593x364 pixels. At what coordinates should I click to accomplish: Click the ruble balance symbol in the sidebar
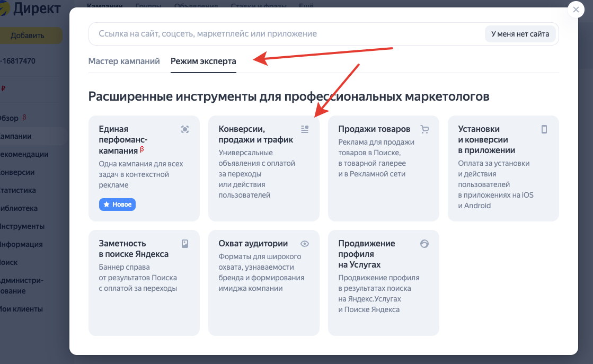pos(3,88)
